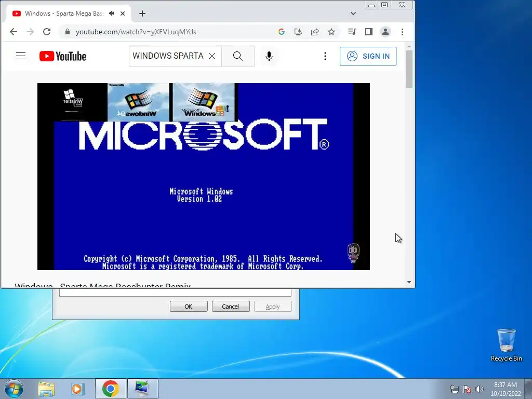Click the install app icon in address bar

(298, 32)
